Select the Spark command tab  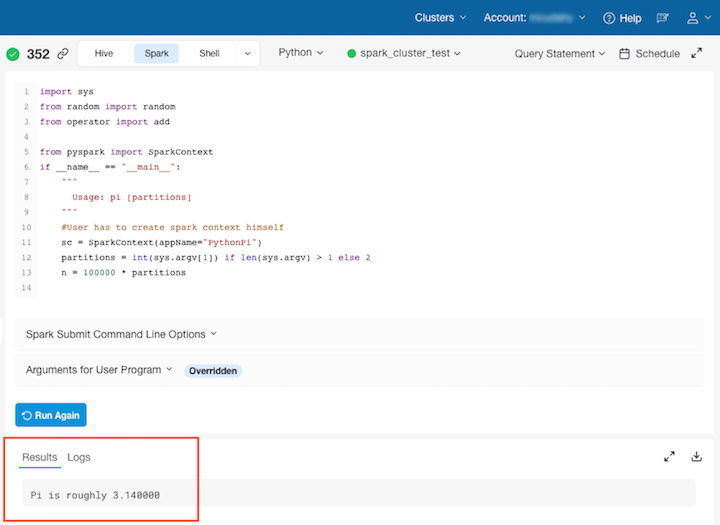click(157, 53)
